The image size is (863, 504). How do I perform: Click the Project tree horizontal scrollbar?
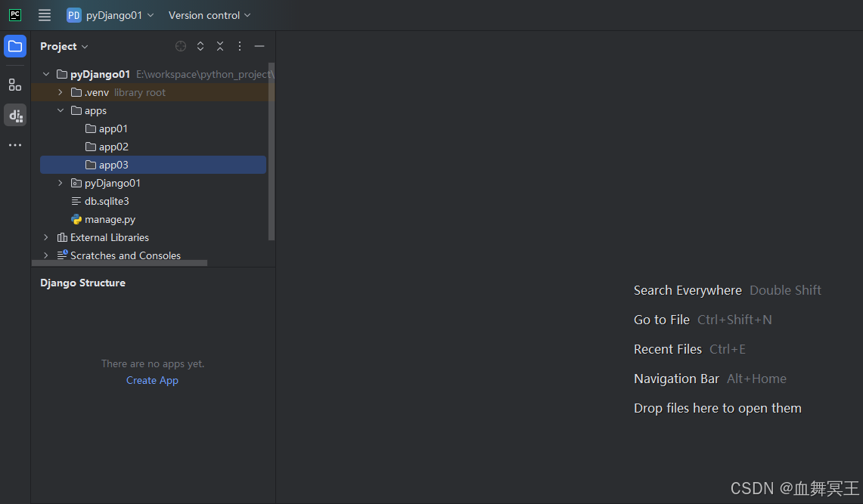pos(120,263)
